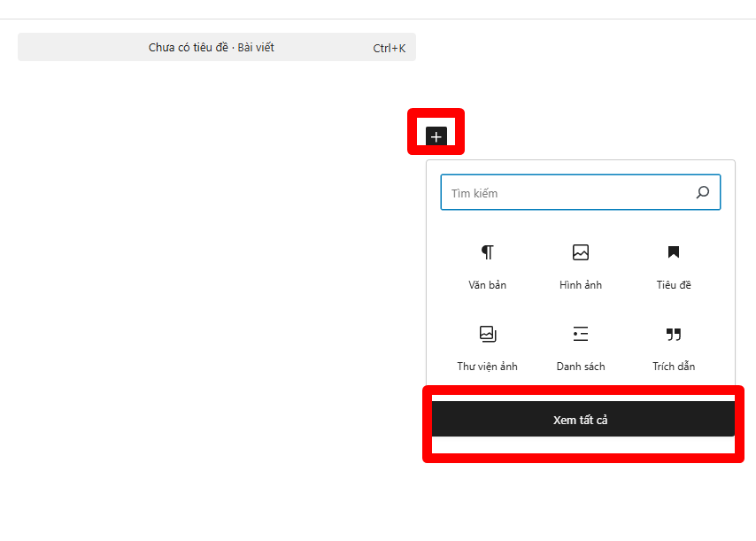Open the command palette title bar

pyautogui.click(x=217, y=47)
